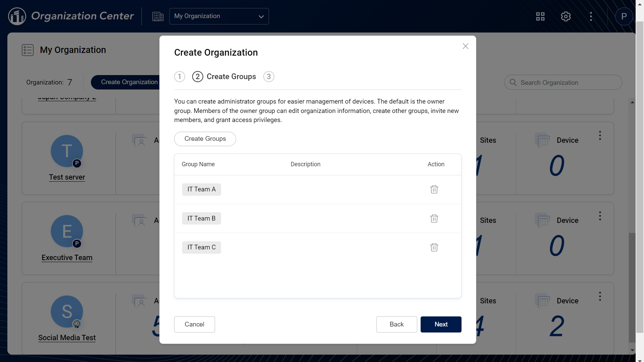Go to wizard step 1
Image resolution: width=644 pixels, height=362 pixels.
(179, 77)
